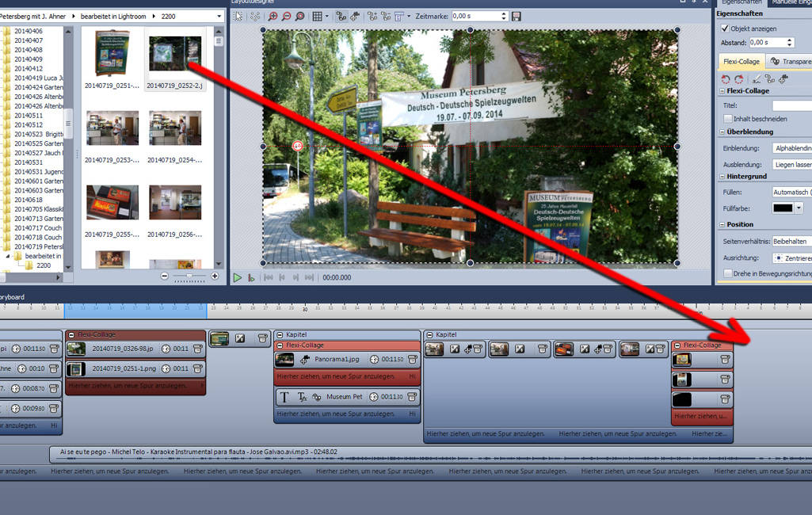The height and width of the screenshot is (515, 812).
Task: Collapse the Hintergrund section
Action: click(x=722, y=177)
